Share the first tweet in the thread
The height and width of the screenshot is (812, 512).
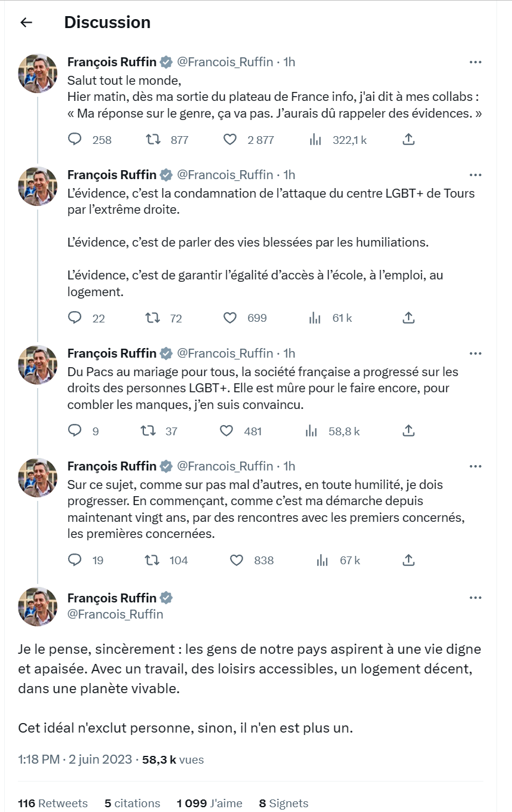tap(409, 140)
